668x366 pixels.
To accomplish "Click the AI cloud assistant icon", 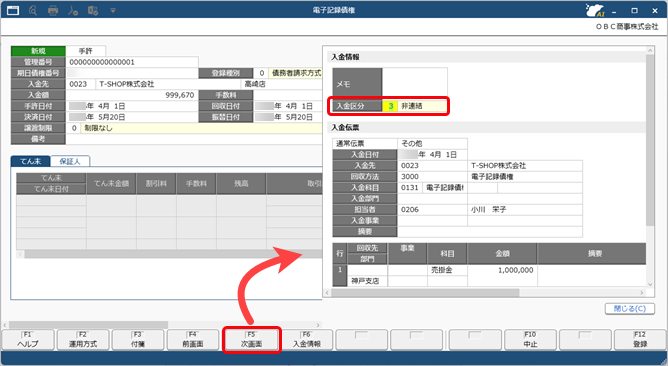I will click(x=595, y=10).
